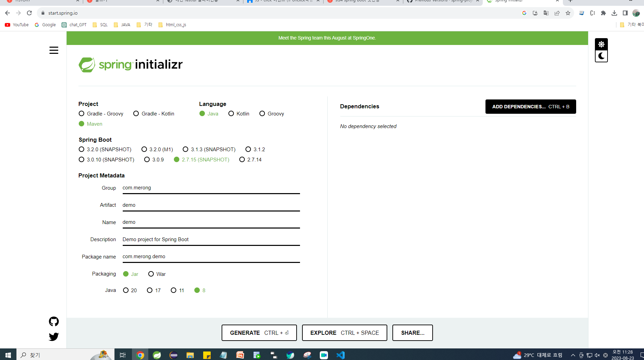Choose Spring Boot 3.0.10 (SNAPSHOT)

click(106, 159)
